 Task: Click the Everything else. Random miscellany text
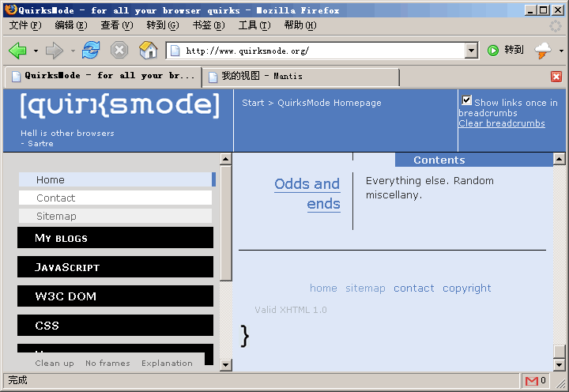point(430,187)
